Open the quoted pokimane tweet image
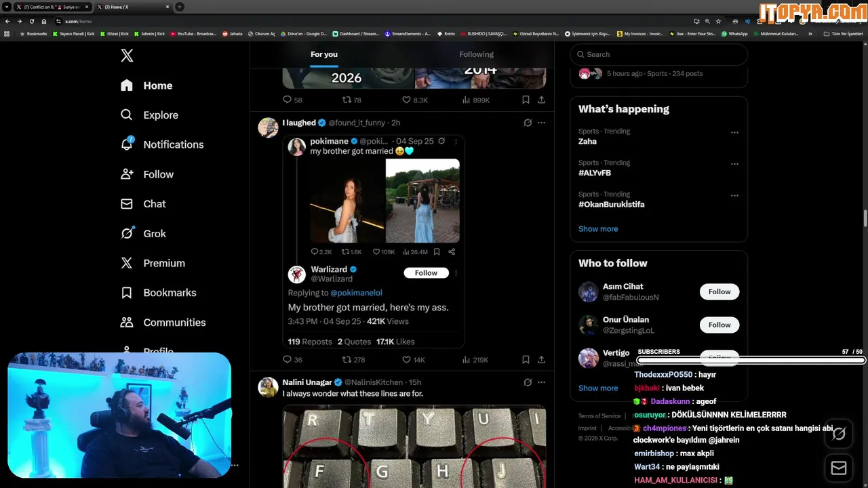 [384, 201]
